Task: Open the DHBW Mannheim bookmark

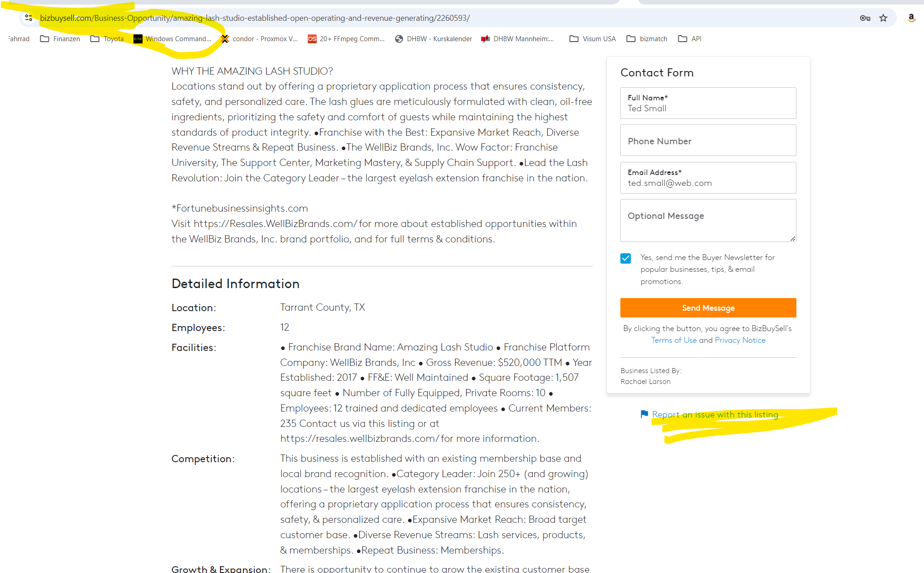Action: click(518, 39)
